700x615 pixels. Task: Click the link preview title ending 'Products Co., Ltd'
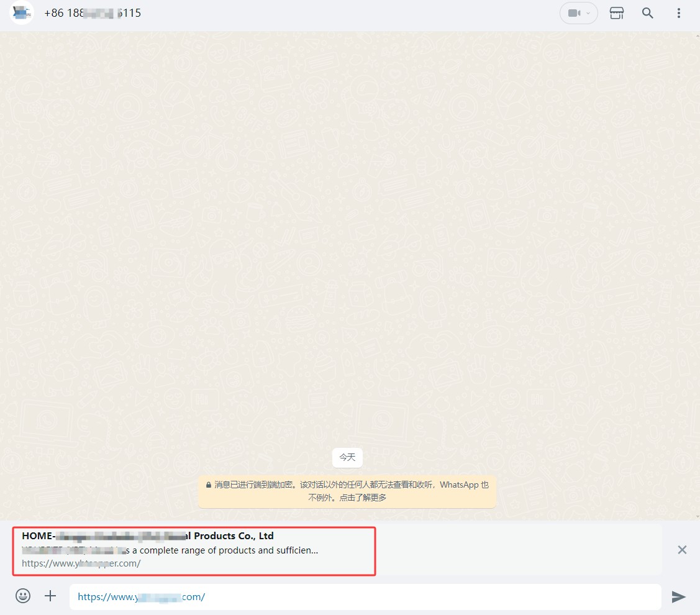pos(148,535)
